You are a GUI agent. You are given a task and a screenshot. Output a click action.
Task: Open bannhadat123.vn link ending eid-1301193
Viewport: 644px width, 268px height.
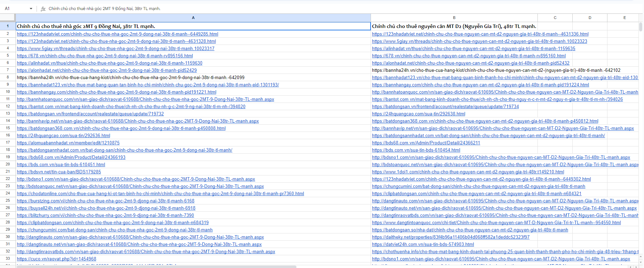point(148,85)
